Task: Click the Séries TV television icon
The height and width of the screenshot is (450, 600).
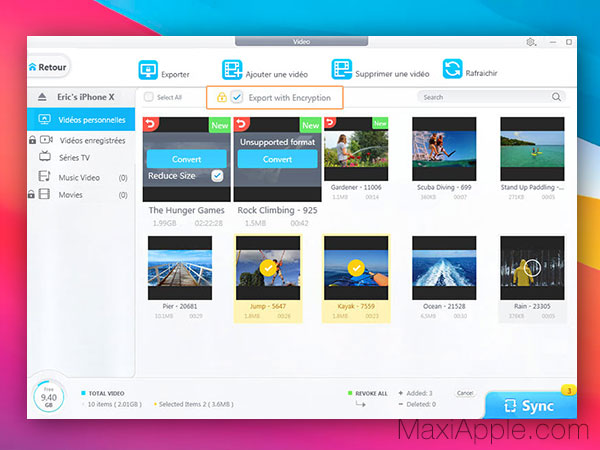Action: point(45,156)
